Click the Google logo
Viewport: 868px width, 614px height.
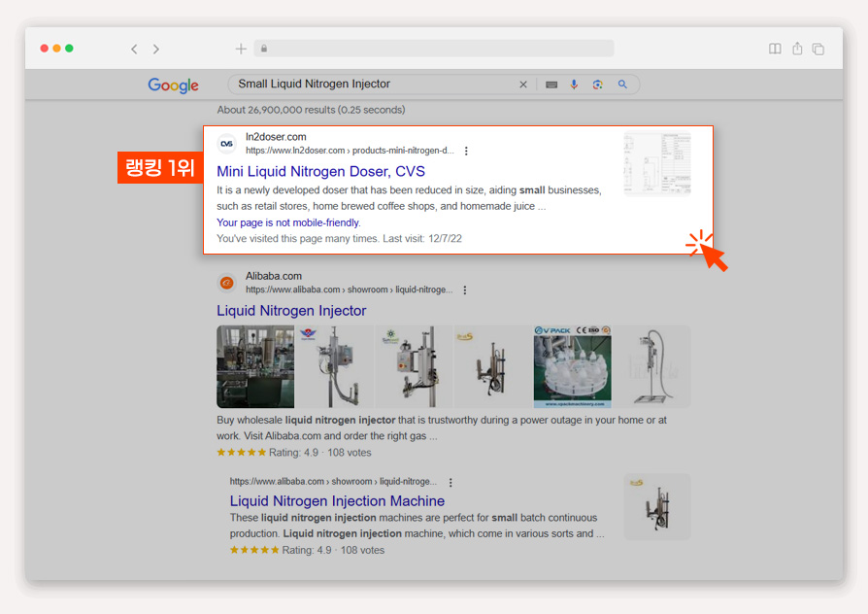173,85
